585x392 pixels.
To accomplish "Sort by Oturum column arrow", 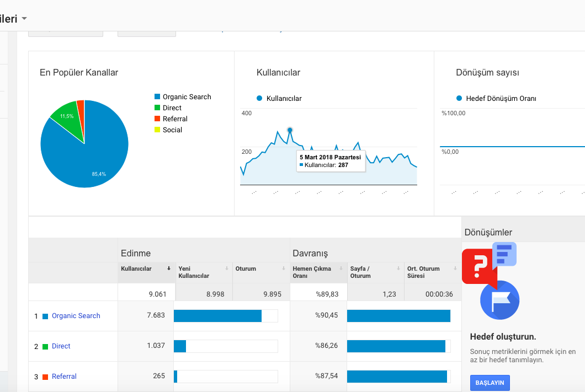I will point(284,269).
